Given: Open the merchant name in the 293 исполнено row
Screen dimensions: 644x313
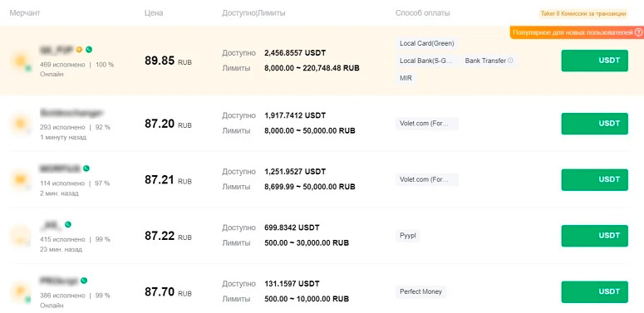Looking at the screenshot, I should (71, 112).
